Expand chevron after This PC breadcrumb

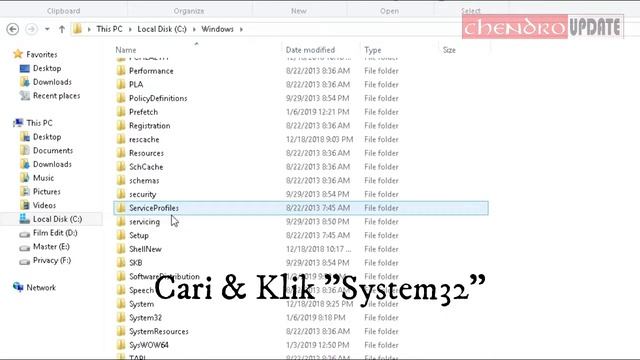130,29
